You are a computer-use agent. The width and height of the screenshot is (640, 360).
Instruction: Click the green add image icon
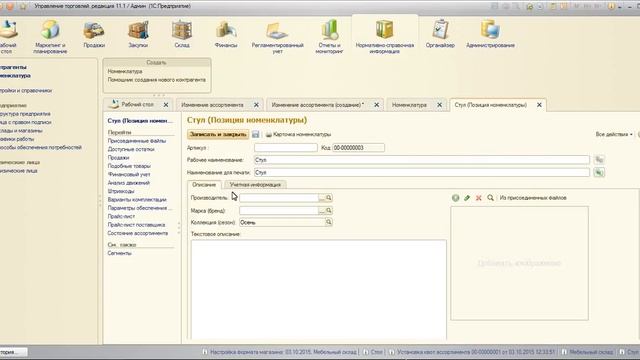(x=456, y=198)
